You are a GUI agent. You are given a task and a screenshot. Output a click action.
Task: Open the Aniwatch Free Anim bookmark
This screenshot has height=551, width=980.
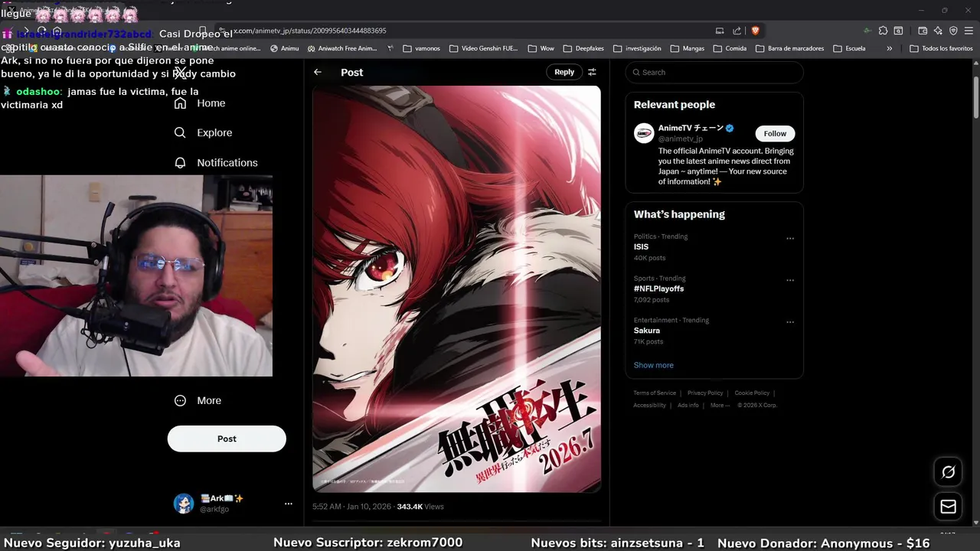(343, 48)
